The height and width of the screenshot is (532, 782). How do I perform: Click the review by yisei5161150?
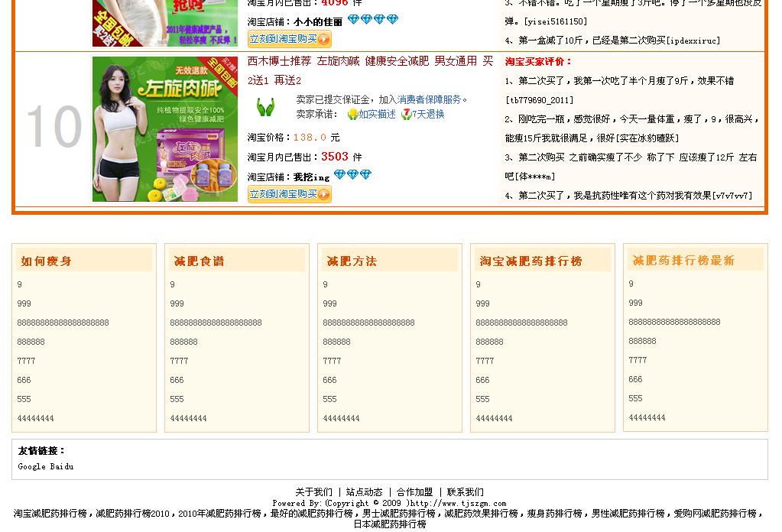point(633,12)
